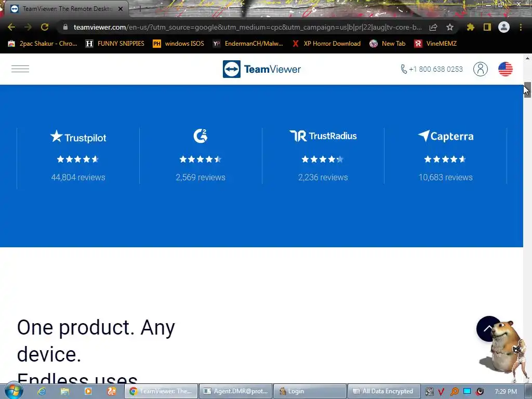
Task: Click the page scrollbar thumb
Action: tap(528, 89)
